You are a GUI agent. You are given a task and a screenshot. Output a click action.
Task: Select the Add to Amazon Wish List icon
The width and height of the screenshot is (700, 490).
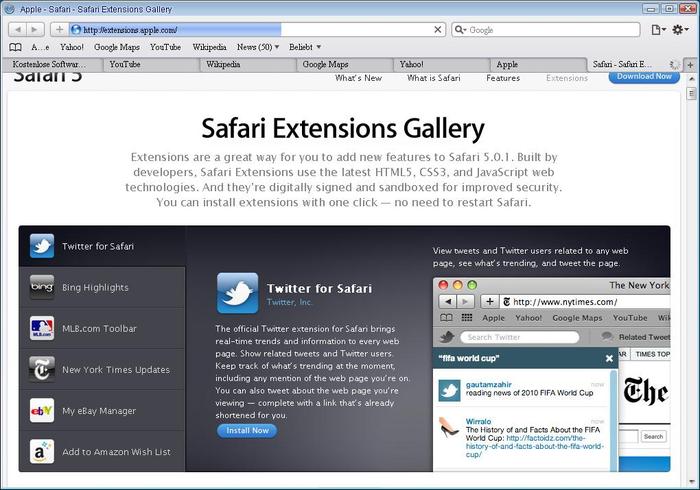(x=42, y=452)
